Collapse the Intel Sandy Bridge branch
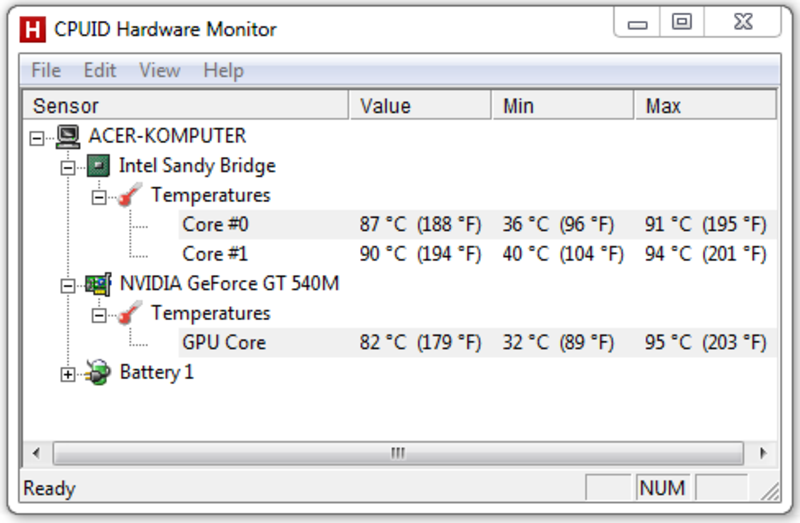Image resolution: width=800 pixels, height=523 pixels. click(x=68, y=167)
